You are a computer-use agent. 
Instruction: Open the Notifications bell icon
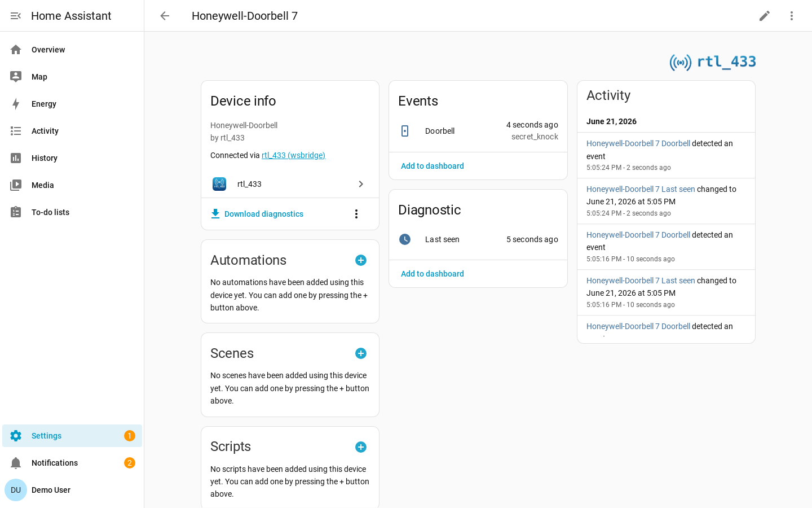[x=16, y=463]
